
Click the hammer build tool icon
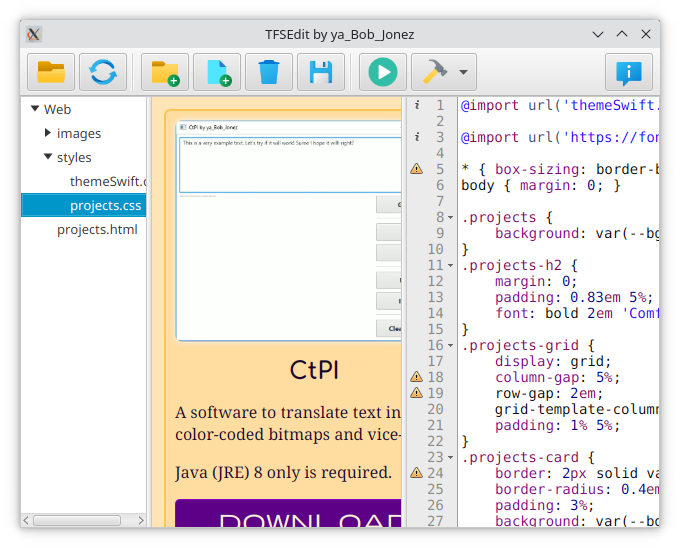(435, 72)
